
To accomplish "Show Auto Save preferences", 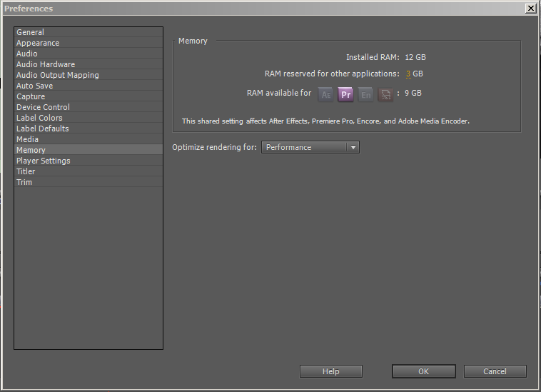I will point(89,86).
